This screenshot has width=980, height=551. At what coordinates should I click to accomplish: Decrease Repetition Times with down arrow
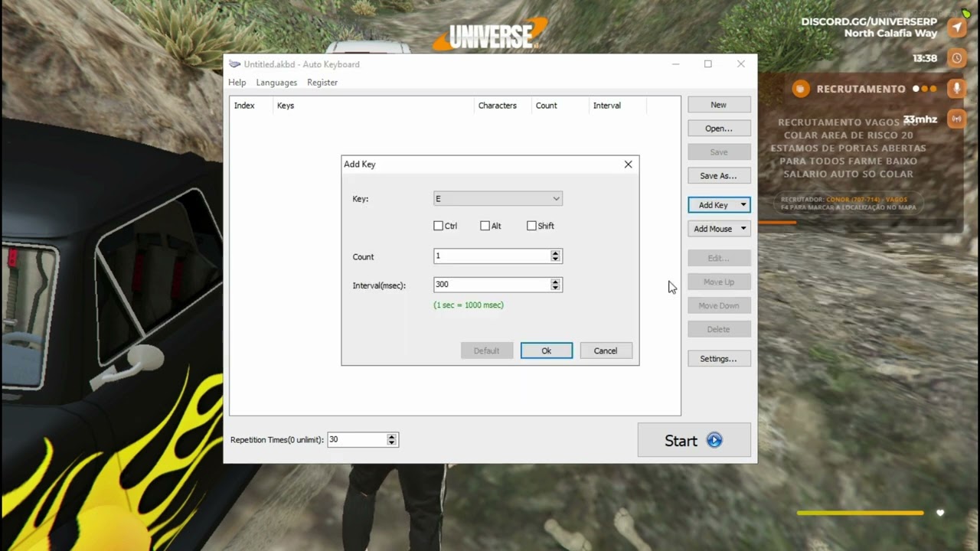[392, 442]
